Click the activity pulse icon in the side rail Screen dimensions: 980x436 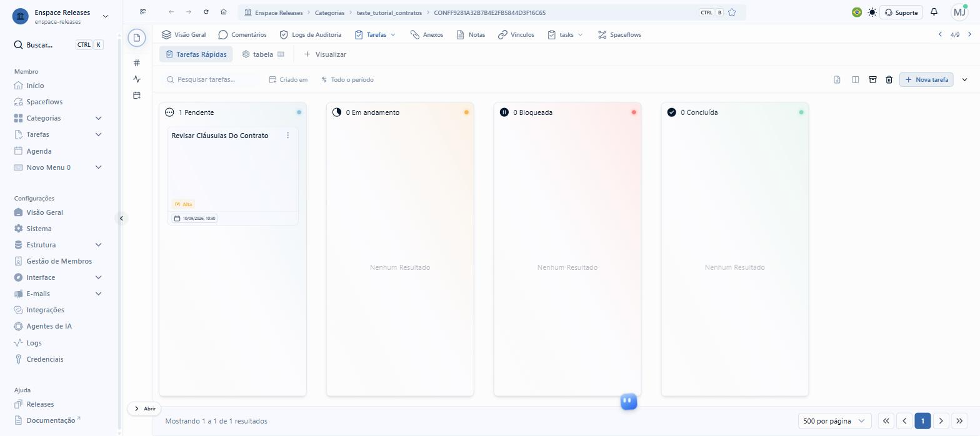(x=137, y=79)
